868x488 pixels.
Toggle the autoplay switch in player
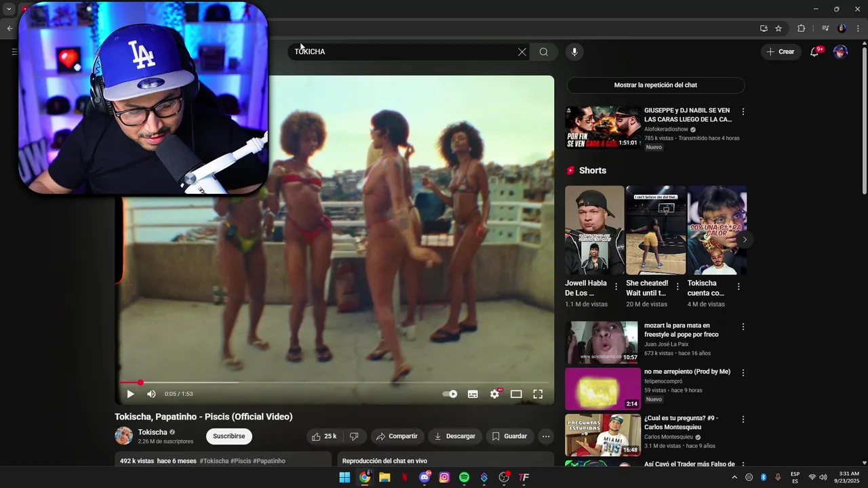pos(450,394)
